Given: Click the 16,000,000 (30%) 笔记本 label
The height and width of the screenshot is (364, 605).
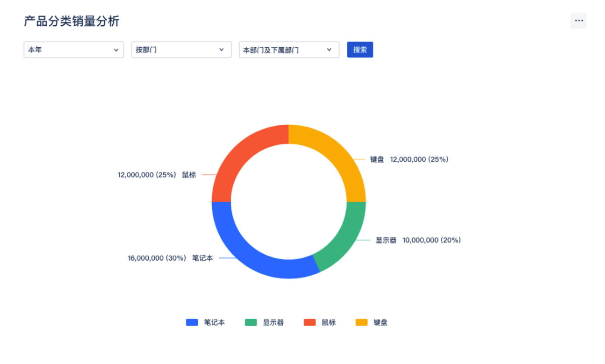Looking at the screenshot, I should (170, 258).
